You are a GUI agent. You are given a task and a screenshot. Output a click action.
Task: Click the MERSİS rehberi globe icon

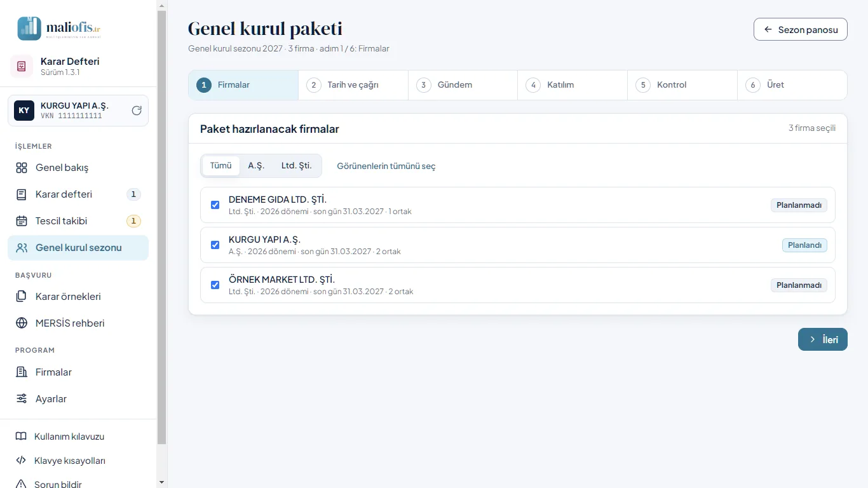point(22,323)
